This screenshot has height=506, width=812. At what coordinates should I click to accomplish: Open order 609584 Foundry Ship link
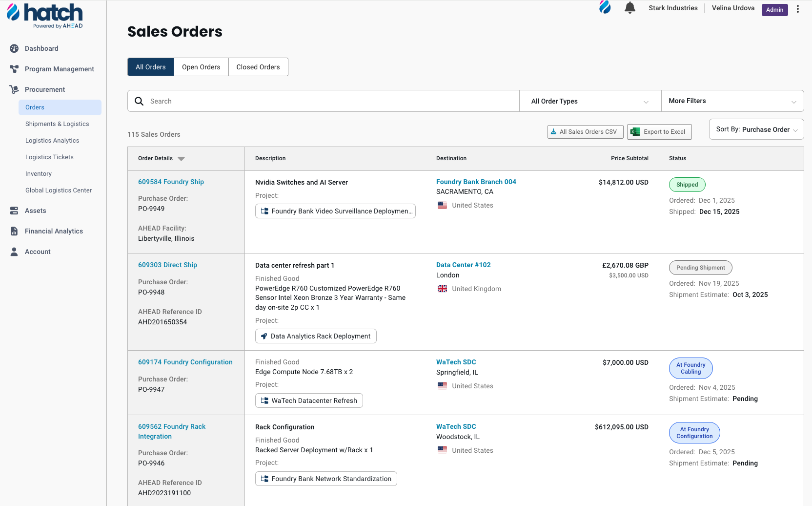click(x=171, y=182)
